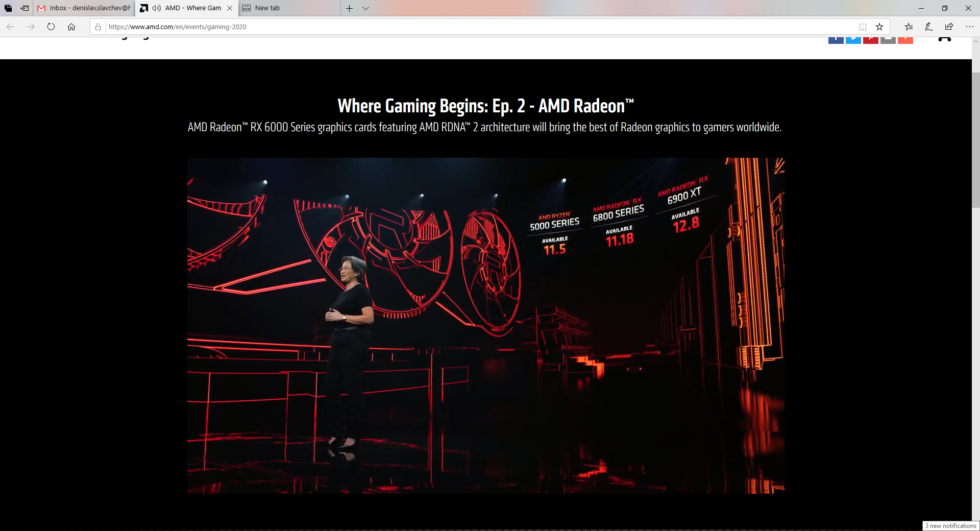Click the scrollbar up arrow
Image resolution: width=980 pixels, height=531 pixels.
976,41
